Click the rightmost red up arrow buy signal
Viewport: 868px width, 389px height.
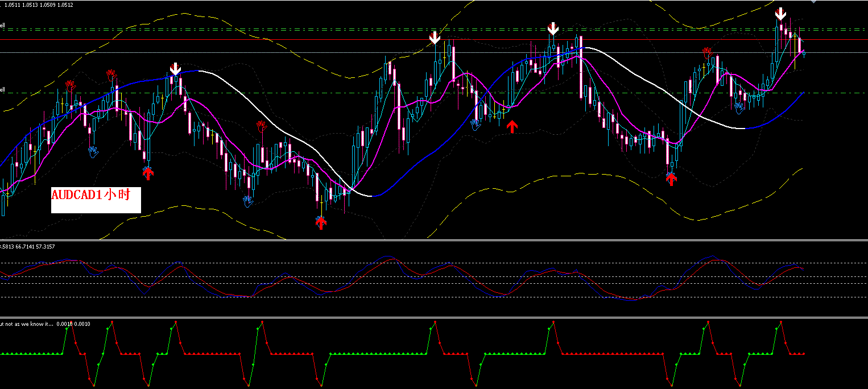pos(672,179)
